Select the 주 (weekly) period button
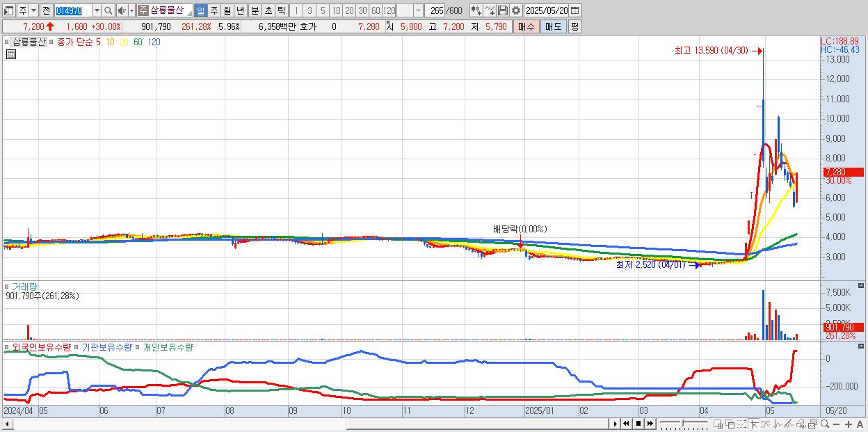The width and height of the screenshot is (868, 432). coord(214,10)
